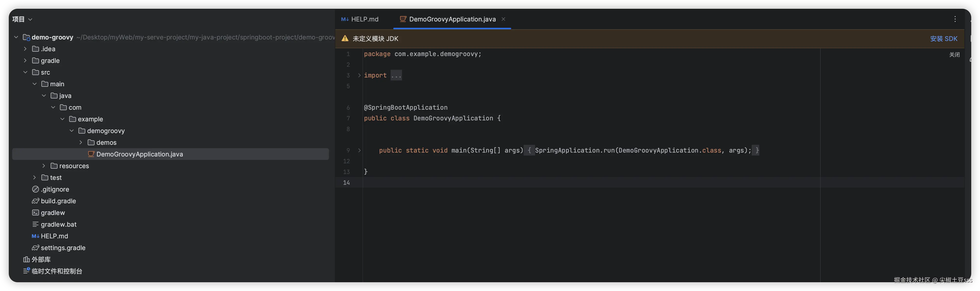Open the editor tabs three-dot menu
Viewport: 980px width, 291px height.
(955, 19)
